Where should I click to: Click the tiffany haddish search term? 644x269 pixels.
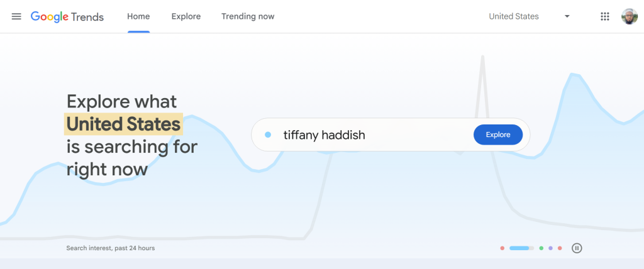[324, 134]
